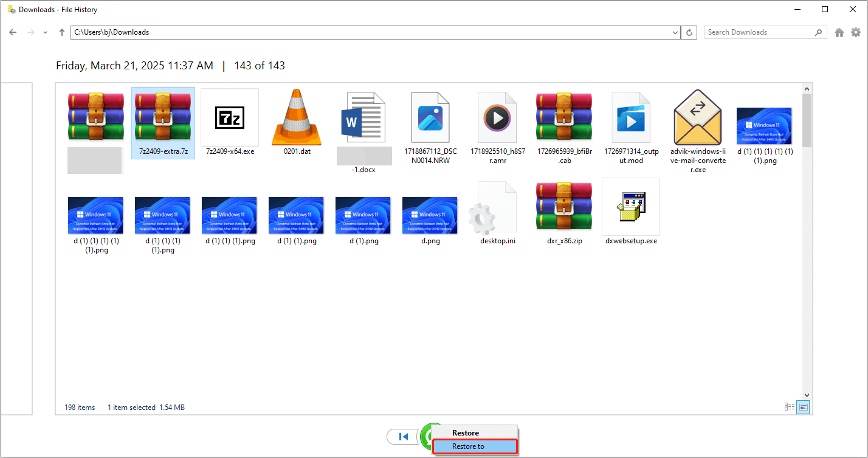
Task: Click the search magnifier in Search Downloads
Action: (818, 32)
